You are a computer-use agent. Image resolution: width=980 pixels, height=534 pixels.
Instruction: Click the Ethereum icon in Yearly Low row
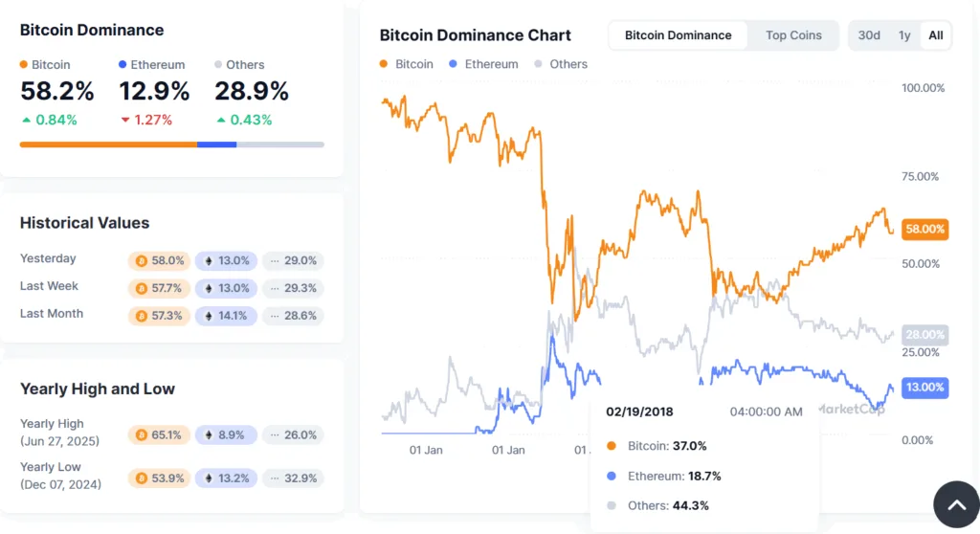tap(209, 478)
